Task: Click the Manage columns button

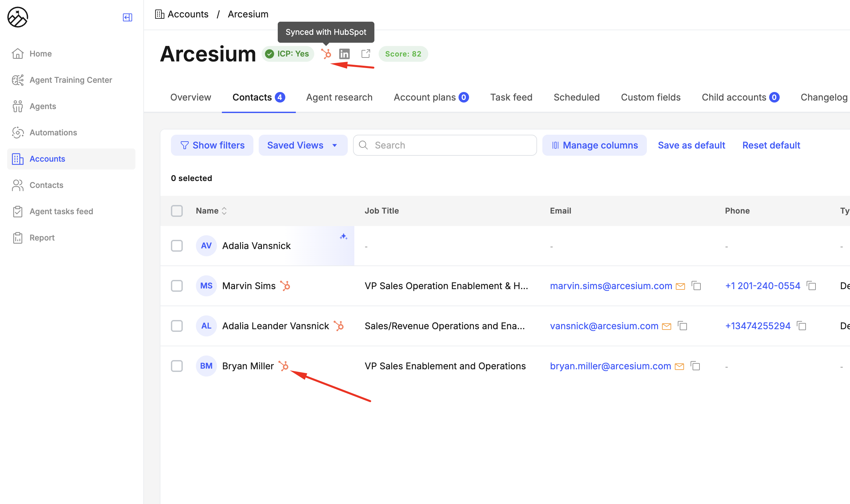Action: pos(594,145)
